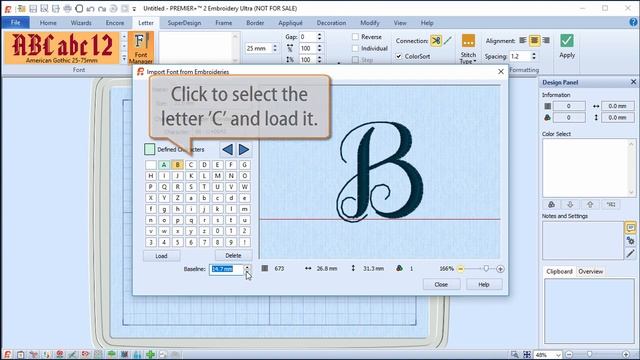Switch to the SuperDesign tab

[x=184, y=23]
